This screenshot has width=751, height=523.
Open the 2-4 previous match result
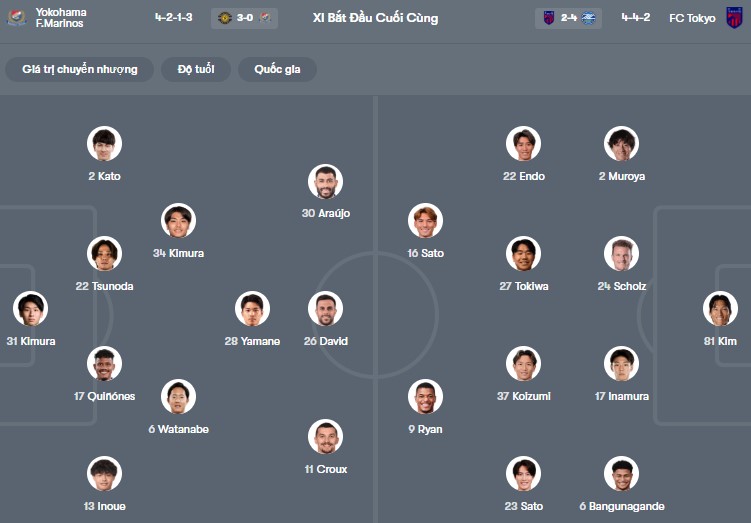(568, 18)
